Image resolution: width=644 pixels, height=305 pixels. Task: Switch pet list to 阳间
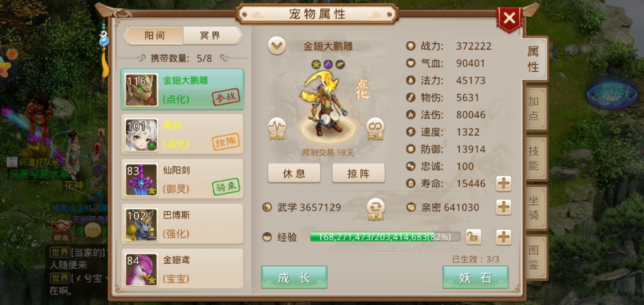pos(154,36)
